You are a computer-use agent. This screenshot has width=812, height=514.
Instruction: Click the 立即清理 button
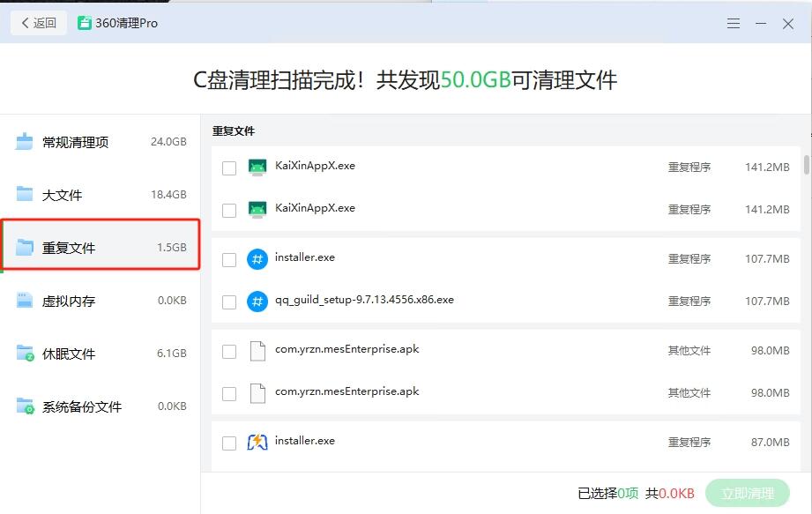(x=748, y=493)
